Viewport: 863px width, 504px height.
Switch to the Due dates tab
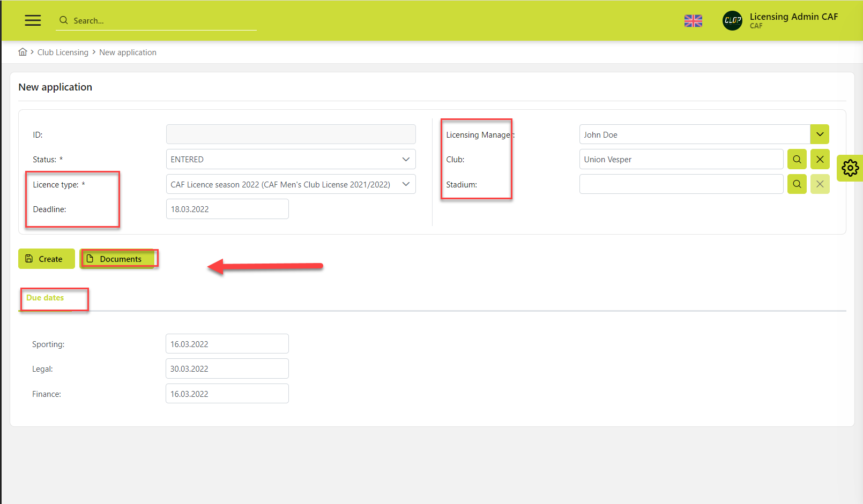point(45,298)
